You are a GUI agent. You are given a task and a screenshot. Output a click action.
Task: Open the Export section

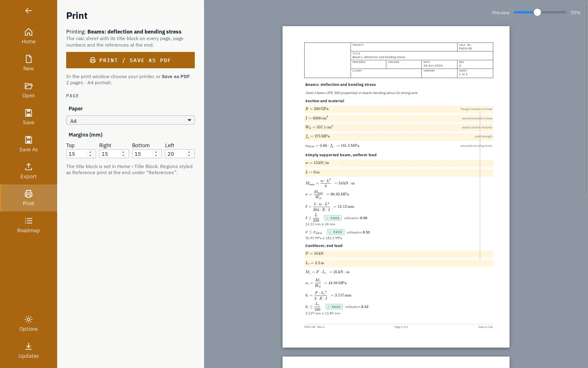click(29, 171)
